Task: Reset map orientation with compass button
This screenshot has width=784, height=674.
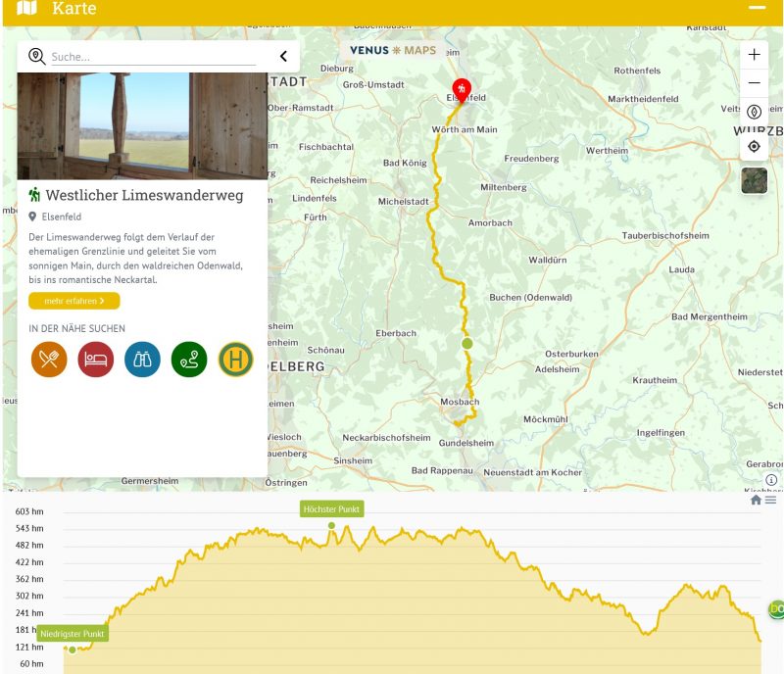Action: [x=754, y=112]
